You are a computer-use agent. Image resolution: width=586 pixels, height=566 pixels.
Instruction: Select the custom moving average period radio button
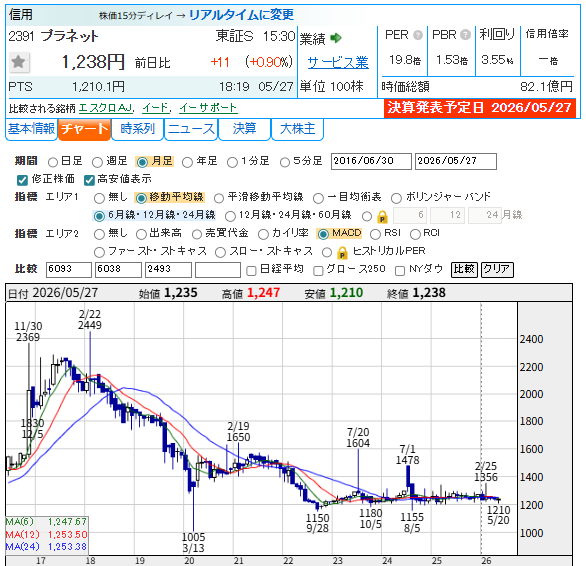367,216
